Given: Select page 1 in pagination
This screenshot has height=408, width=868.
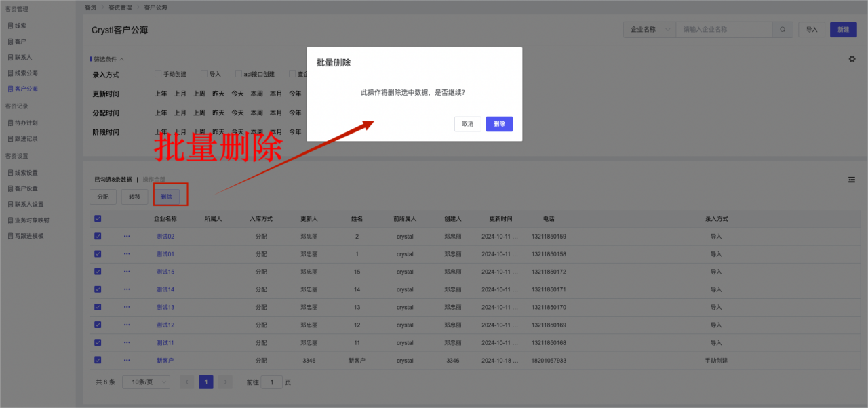Looking at the screenshot, I should [x=206, y=382].
